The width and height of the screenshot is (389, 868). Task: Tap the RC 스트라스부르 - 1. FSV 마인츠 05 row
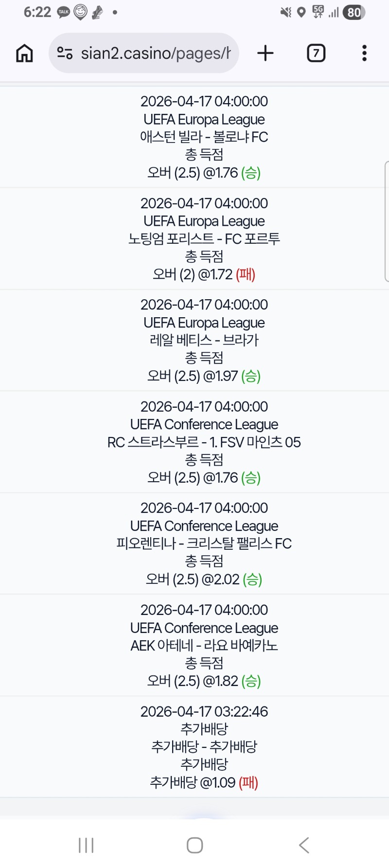[x=204, y=442]
